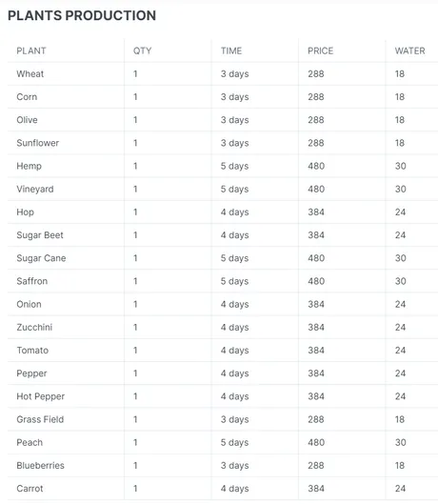
Task: Click the PLANTS PRODUCTION heading
Action: [82, 15]
